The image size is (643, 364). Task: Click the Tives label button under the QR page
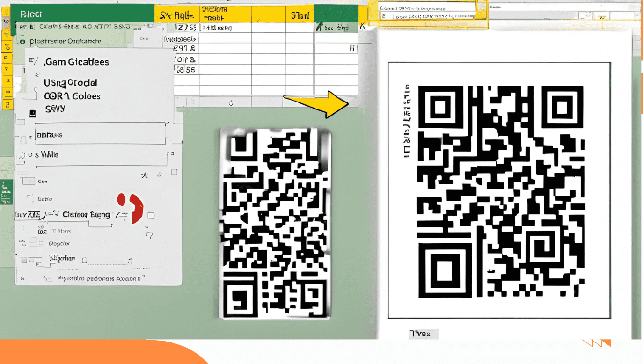423,334
